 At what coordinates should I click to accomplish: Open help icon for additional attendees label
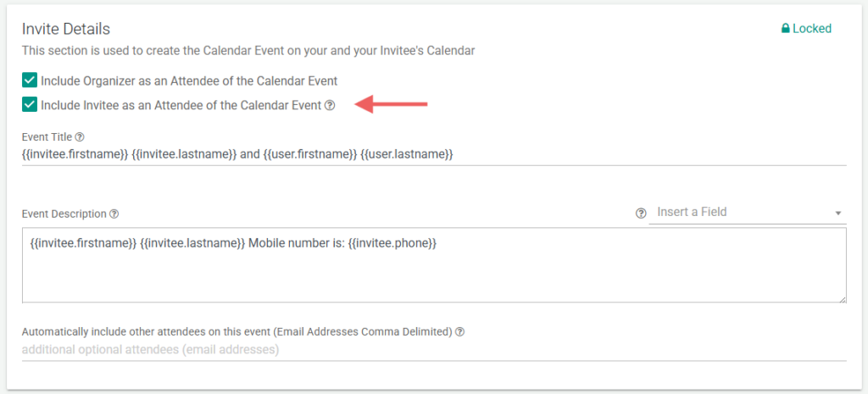click(460, 332)
